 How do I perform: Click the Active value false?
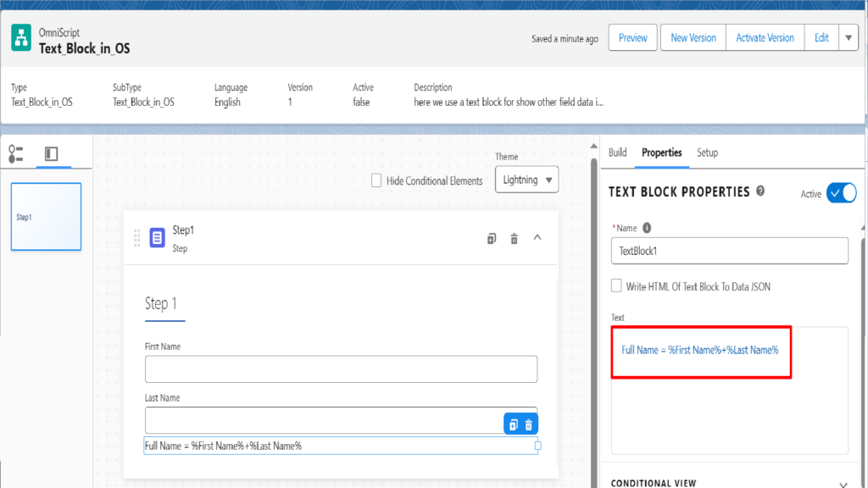pyautogui.click(x=361, y=102)
